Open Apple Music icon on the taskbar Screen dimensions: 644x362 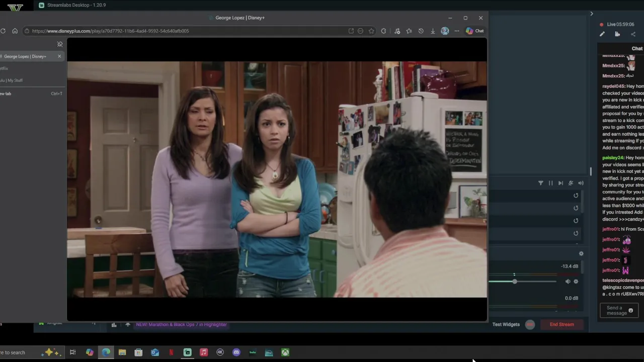coord(204,352)
